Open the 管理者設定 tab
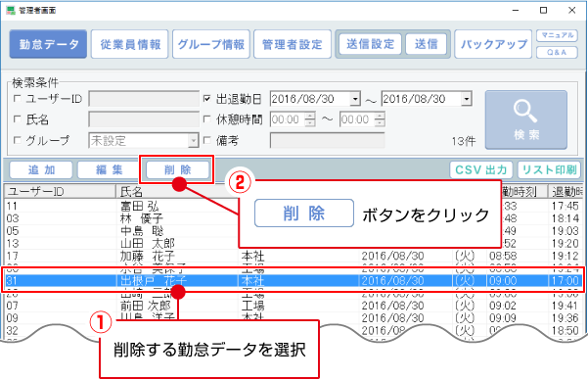 (293, 44)
